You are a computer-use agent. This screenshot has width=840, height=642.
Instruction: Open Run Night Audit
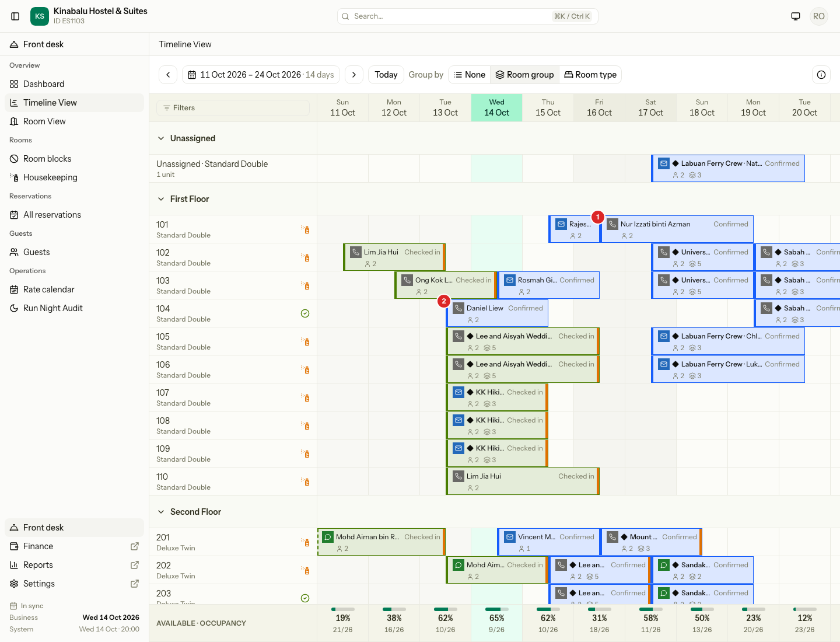pyautogui.click(x=75, y=308)
